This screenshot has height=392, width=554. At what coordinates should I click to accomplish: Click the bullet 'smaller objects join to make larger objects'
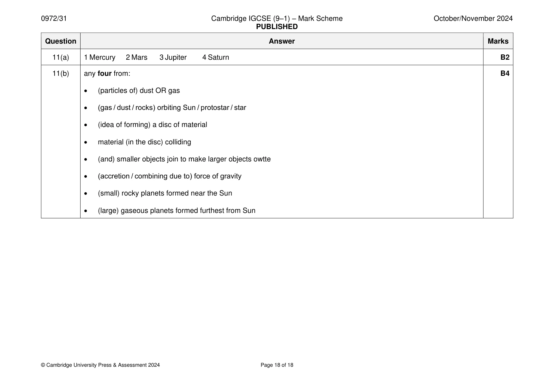(x=184, y=159)
